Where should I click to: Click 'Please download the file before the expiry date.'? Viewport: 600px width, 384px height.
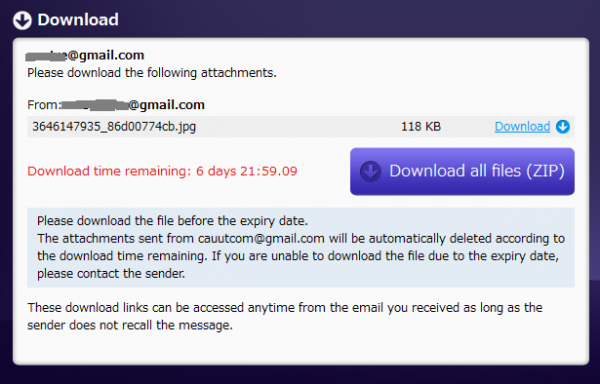(x=173, y=221)
